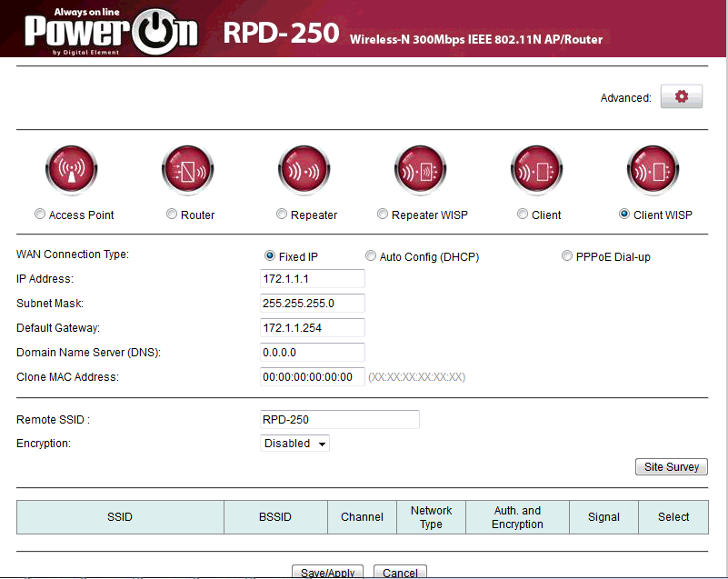Viewport: 728px width, 579px height.
Task: Select the Router radio button
Action: tap(172, 214)
